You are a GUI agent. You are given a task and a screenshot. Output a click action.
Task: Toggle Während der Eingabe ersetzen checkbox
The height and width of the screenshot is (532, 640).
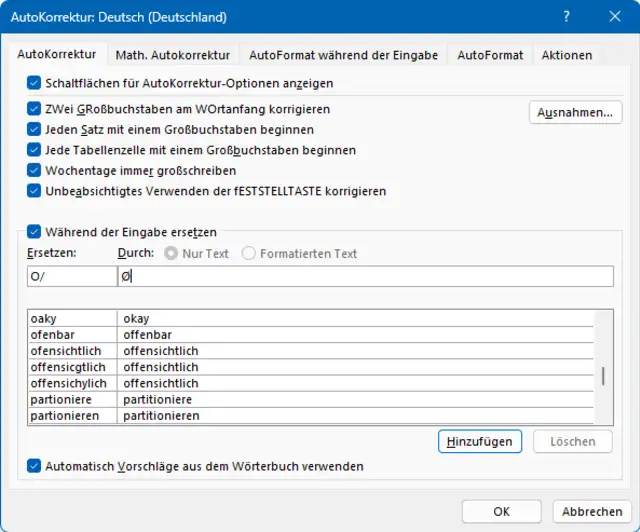[36, 232]
